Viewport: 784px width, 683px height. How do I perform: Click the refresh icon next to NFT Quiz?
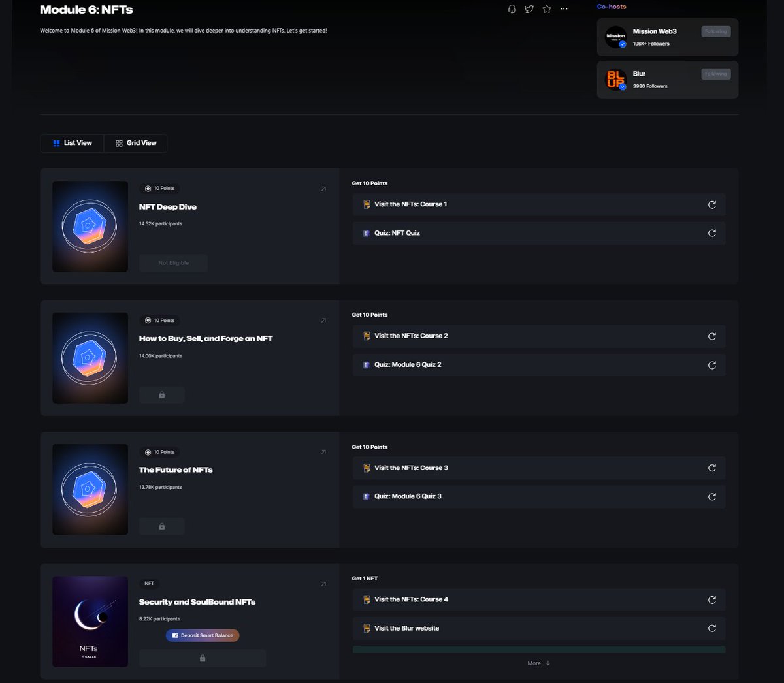click(712, 233)
